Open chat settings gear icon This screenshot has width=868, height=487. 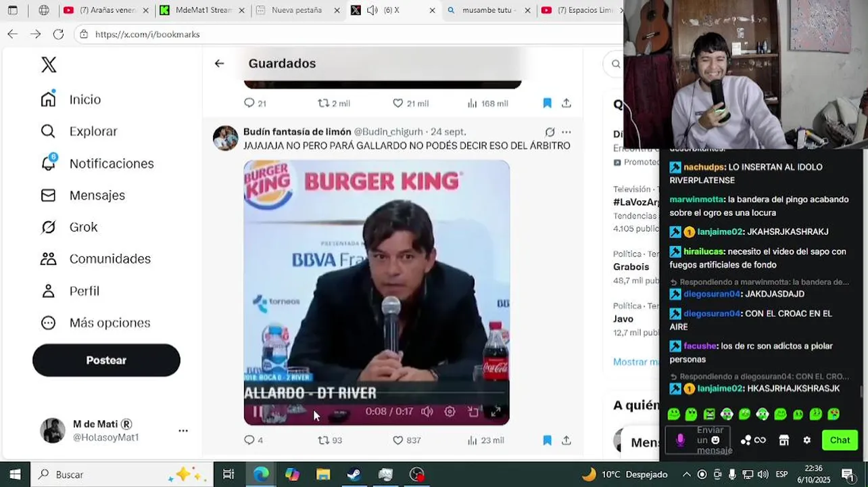(806, 440)
